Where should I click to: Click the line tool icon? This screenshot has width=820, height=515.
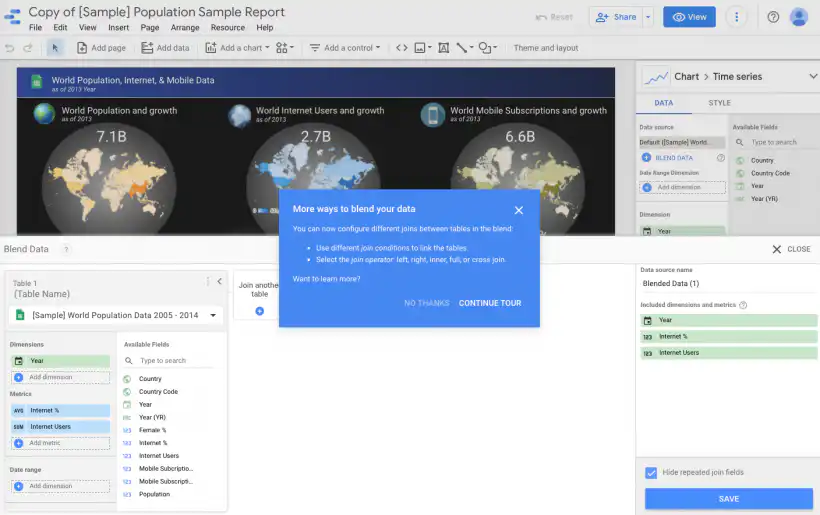tap(464, 48)
